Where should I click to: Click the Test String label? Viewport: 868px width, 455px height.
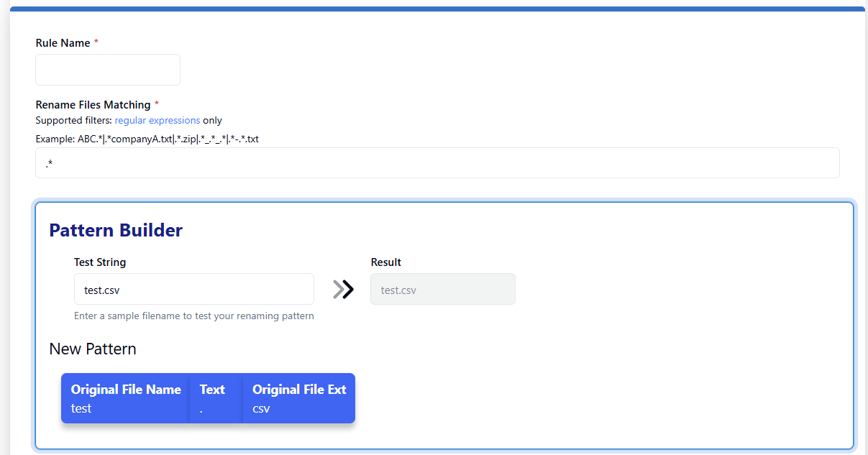tap(100, 262)
